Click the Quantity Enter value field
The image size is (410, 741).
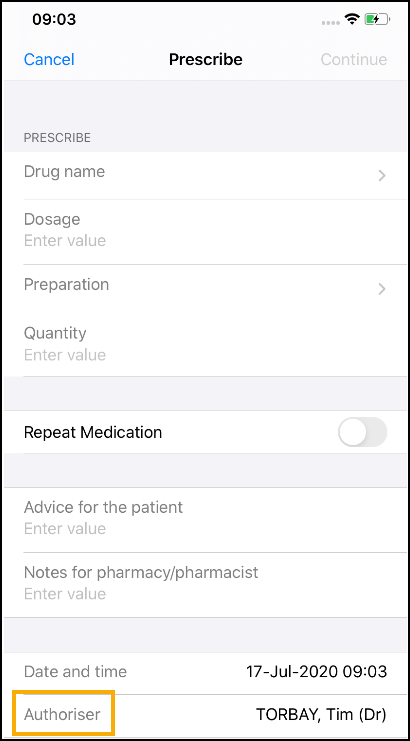[205, 344]
